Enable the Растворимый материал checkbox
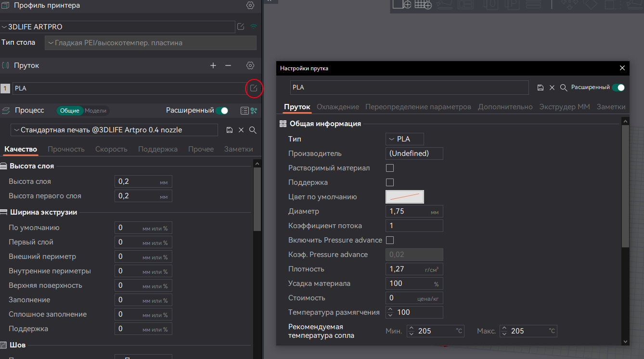Screen dimensions: 644x359 tap(390, 168)
